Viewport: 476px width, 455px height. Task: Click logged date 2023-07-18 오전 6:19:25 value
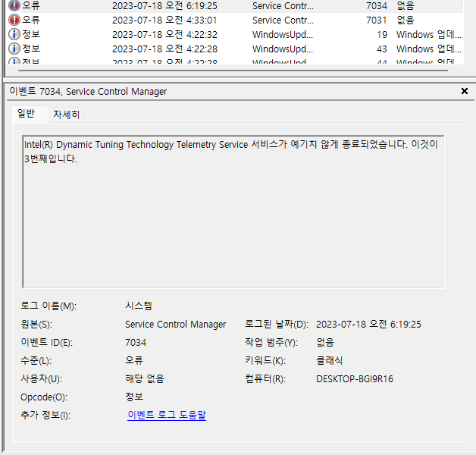(x=368, y=324)
